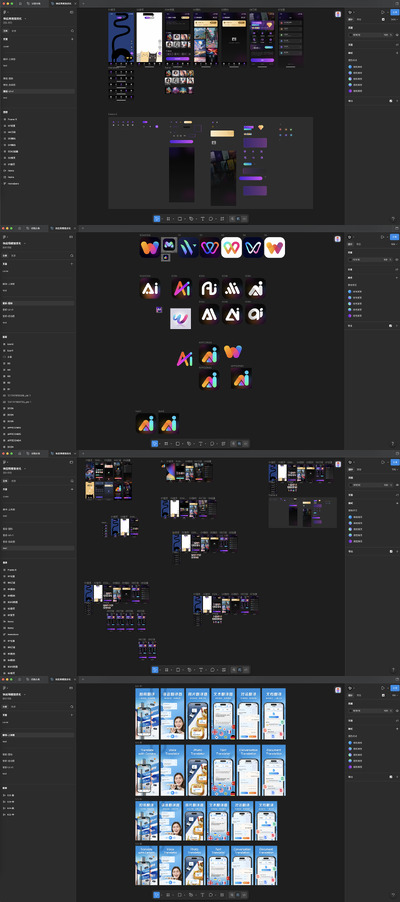The height and width of the screenshot is (902, 400).
Task: Select the Text tool in the translator posters window
Action: click(x=201, y=895)
